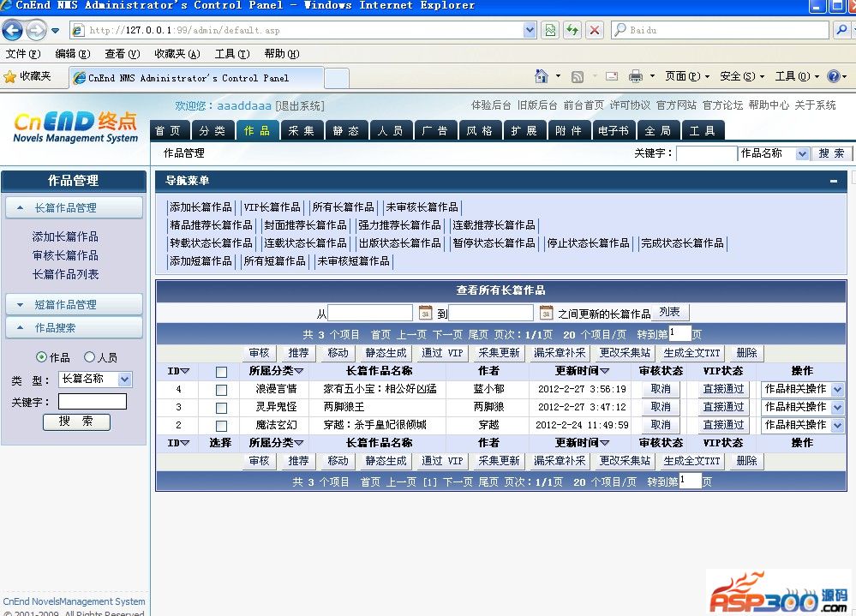Click the RSS feeds icon
Viewport: 856px width, 616px height.
point(577,77)
